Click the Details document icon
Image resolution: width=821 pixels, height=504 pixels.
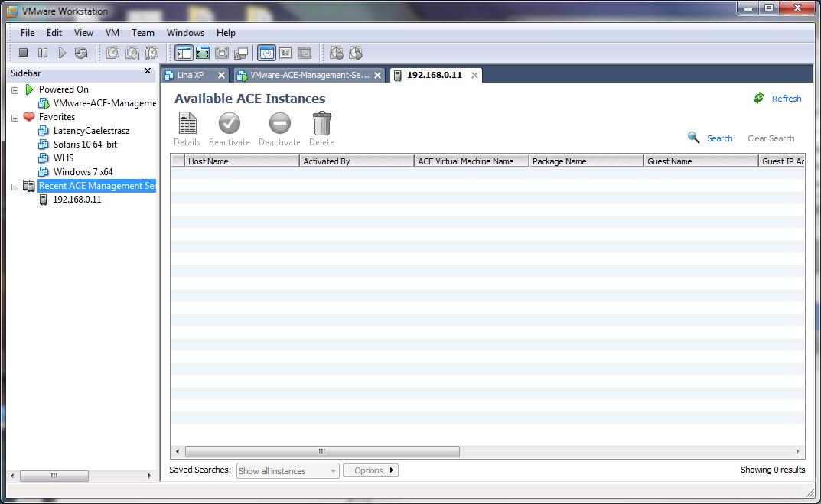coord(187,123)
